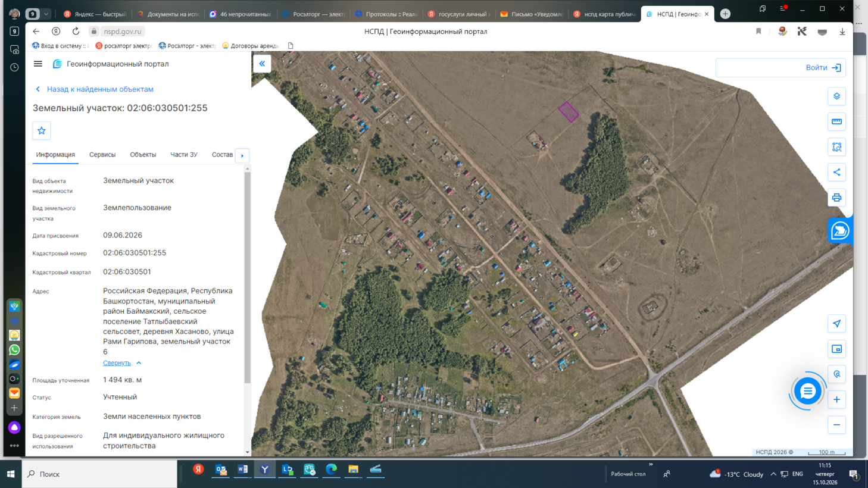Viewport: 868px width, 488px height.
Task: Open Alice assistant in browser sidebar
Action: point(14,427)
